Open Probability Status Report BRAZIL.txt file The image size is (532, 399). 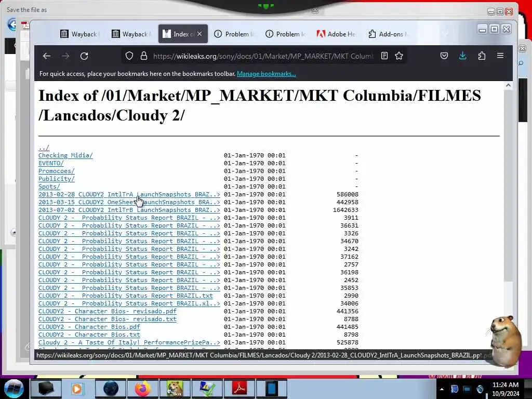click(126, 296)
